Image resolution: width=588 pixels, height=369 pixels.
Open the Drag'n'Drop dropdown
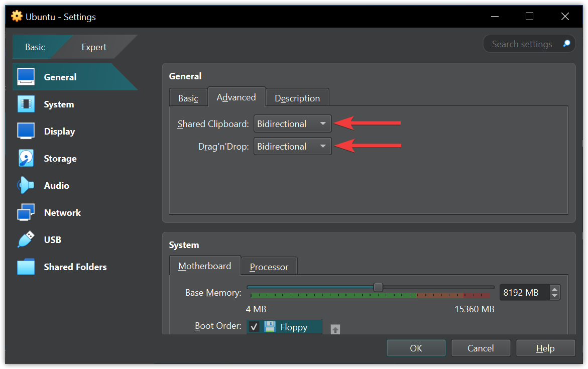click(293, 146)
